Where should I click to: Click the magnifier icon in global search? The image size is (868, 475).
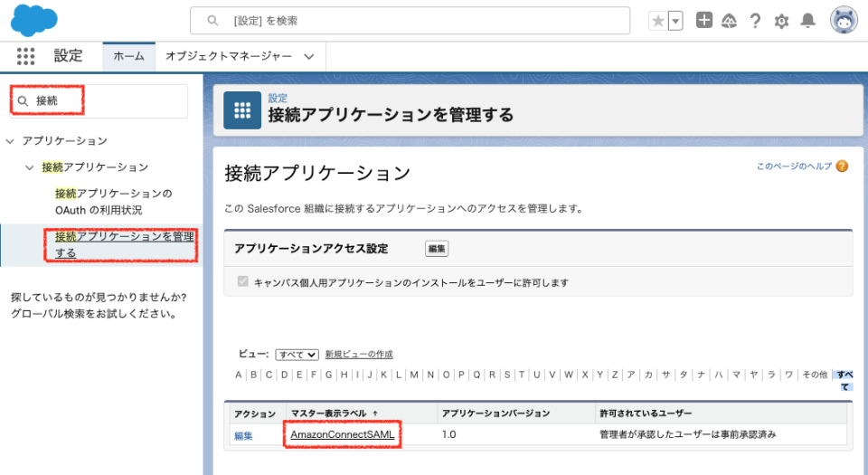[x=212, y=21]
